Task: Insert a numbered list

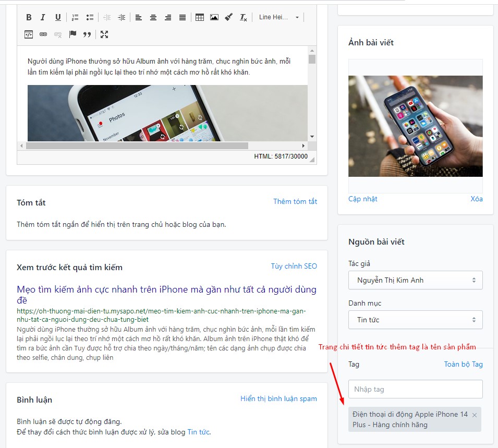Action: click(x=75, y=17)
